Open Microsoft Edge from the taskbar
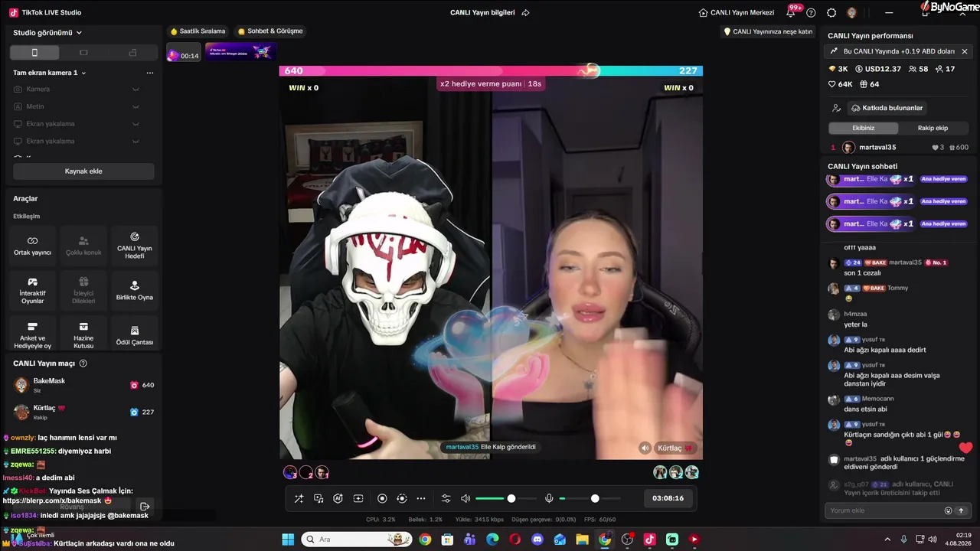The height and width of the screenshot is (551, 980). (x=492, y=540)
